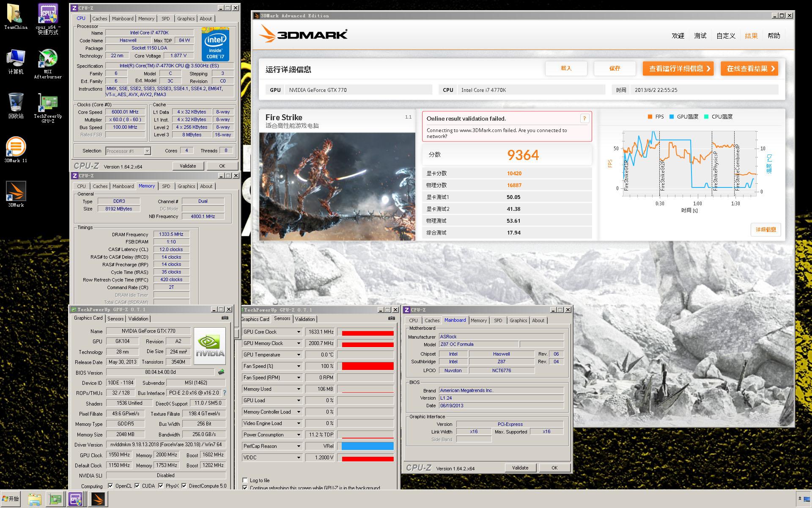
Task: Switch to SPD tab in CPU-Z Memory window
Action: pos(166,186)
